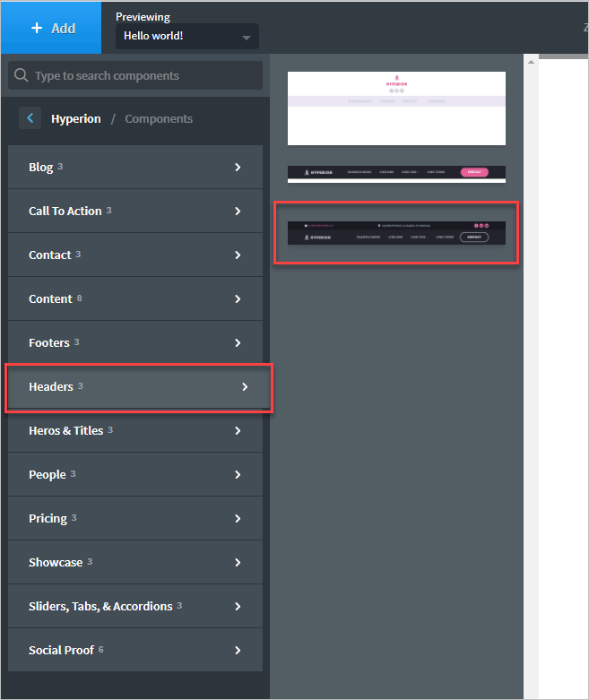Open the Content category
The width and height of the screenshot is (589, 700).
(135, 298)
